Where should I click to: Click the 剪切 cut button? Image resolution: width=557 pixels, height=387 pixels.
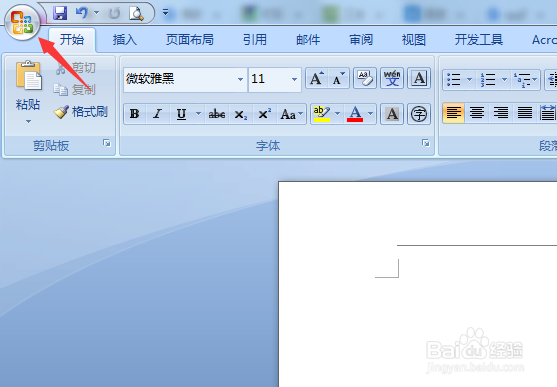76,68
